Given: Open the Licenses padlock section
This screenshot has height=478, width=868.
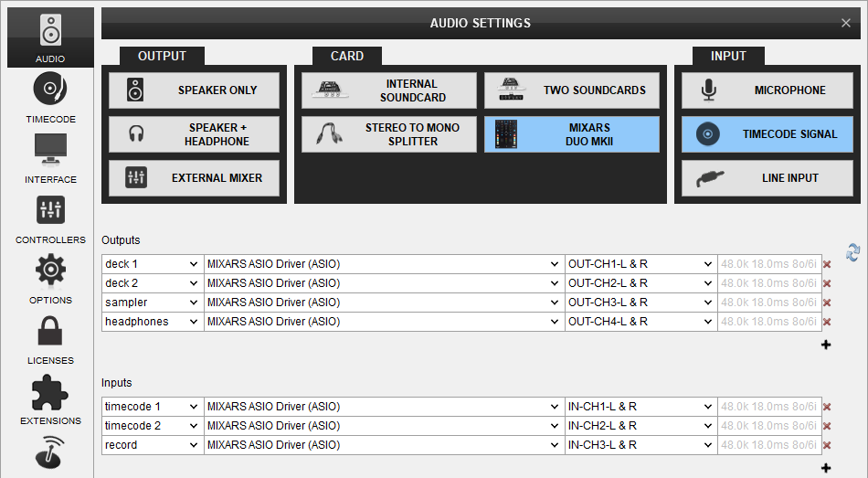Looking at the screenshot, I should point(50,338).
